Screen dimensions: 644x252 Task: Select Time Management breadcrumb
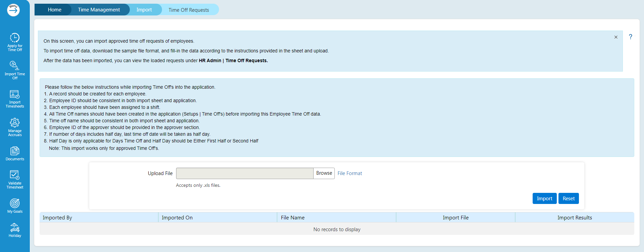tap(99, 10)
